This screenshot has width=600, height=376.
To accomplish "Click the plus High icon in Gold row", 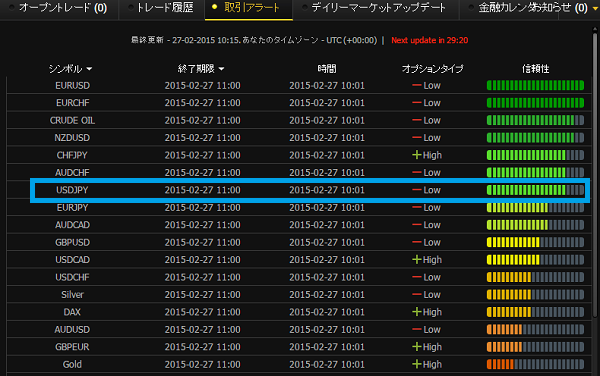I will pos(417,364).
